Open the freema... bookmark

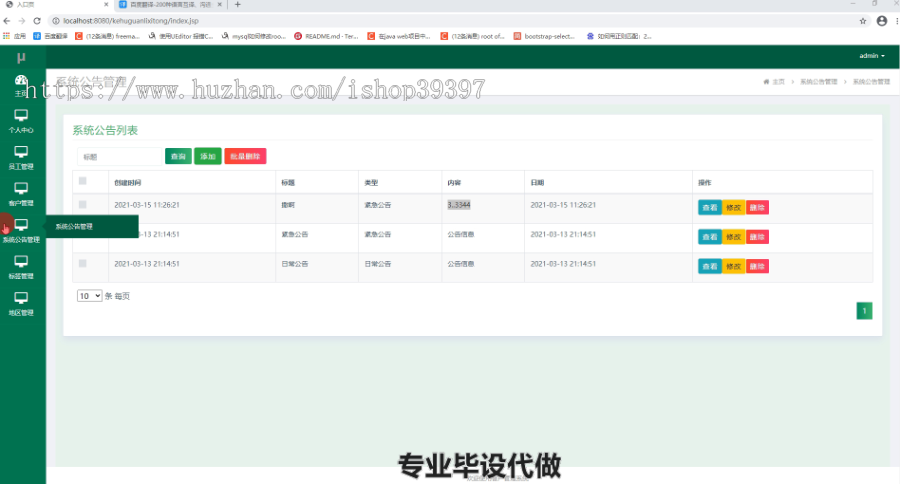click(x=108, y=36)
